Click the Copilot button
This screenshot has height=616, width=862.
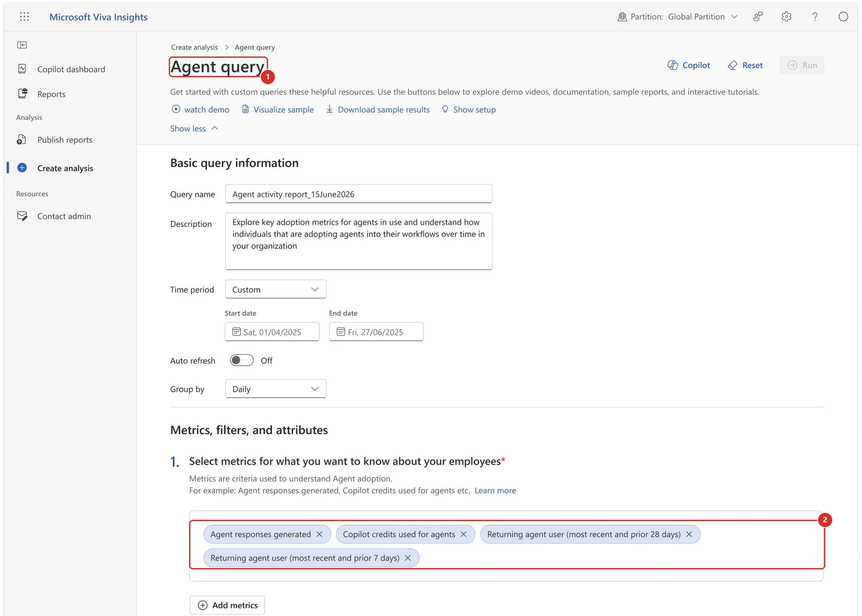688,65
